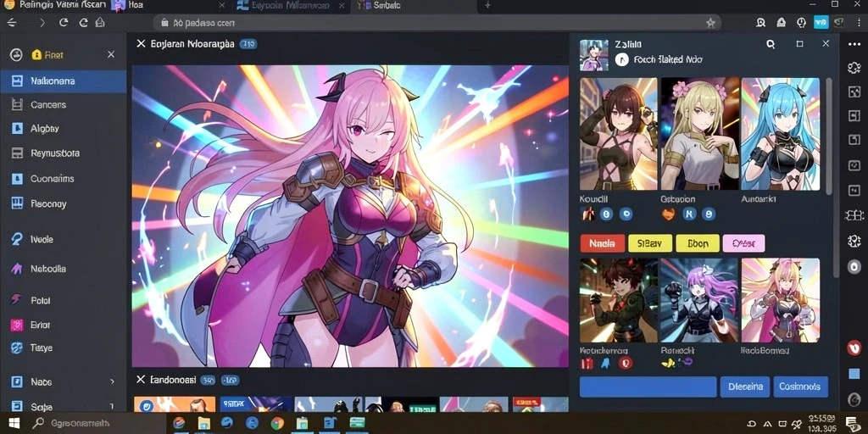This screenshot has width=868, height=434.
Task: Click the Aligbay sidebar icon
Action: (x=17, y=129)
